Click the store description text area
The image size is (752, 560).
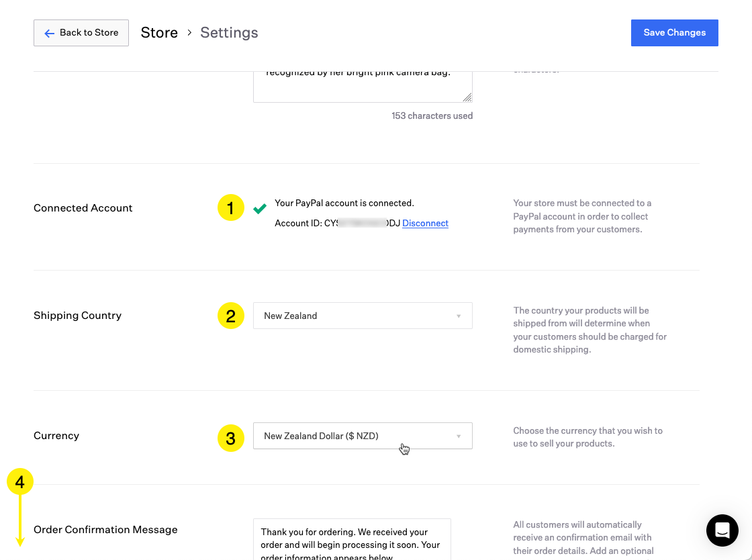362,84
